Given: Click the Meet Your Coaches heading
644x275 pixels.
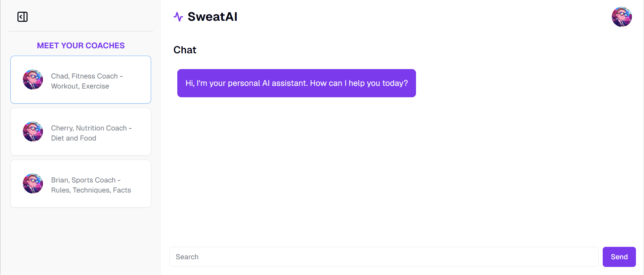Looking at the screenshot, I should pos(81,46).
